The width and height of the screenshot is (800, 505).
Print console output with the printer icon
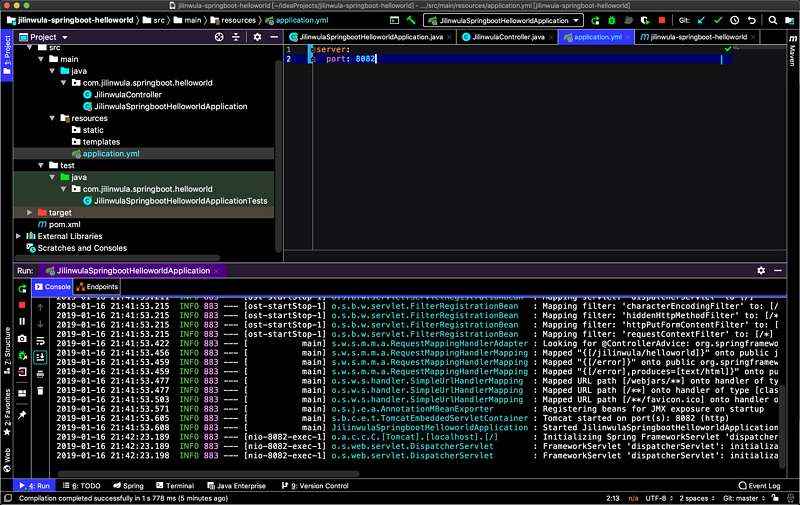40,374
